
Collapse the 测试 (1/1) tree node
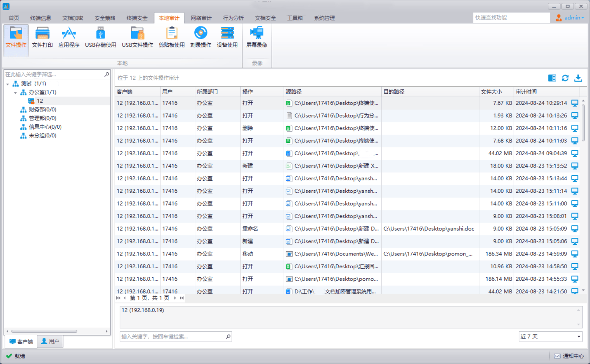[x=8, y=84]
